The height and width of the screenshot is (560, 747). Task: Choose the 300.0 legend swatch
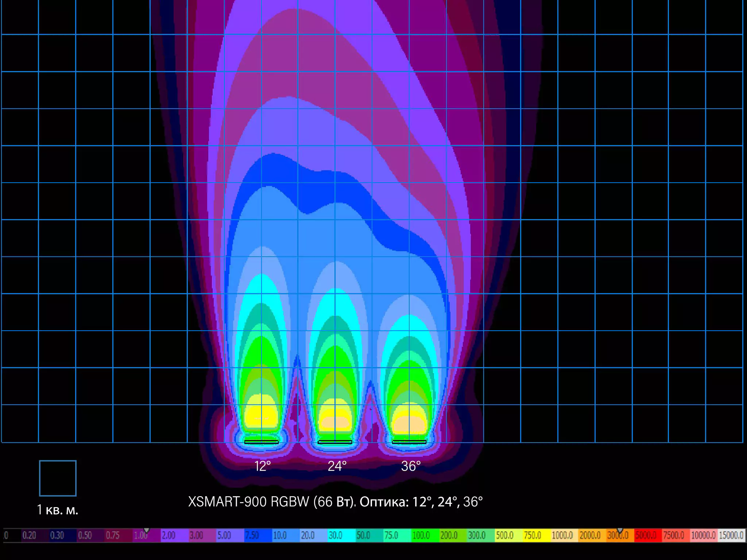[x=481, y=535]
